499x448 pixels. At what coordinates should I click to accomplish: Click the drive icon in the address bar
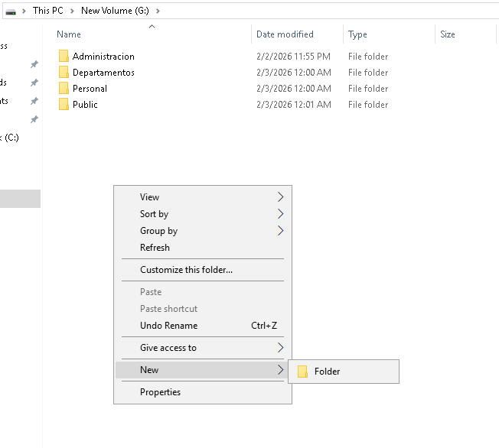pyautogui.click(x=10, y=11)
